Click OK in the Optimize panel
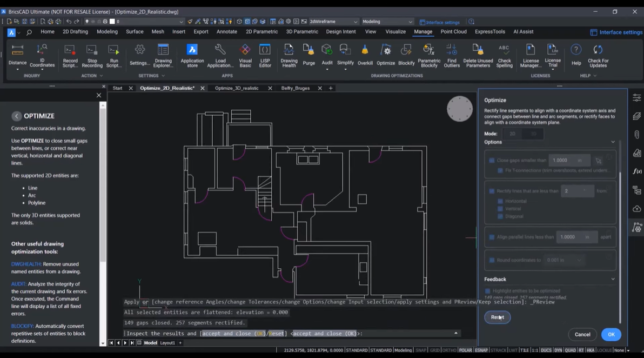The height and width of the screenshot is (358, 644). pos(611,335)
